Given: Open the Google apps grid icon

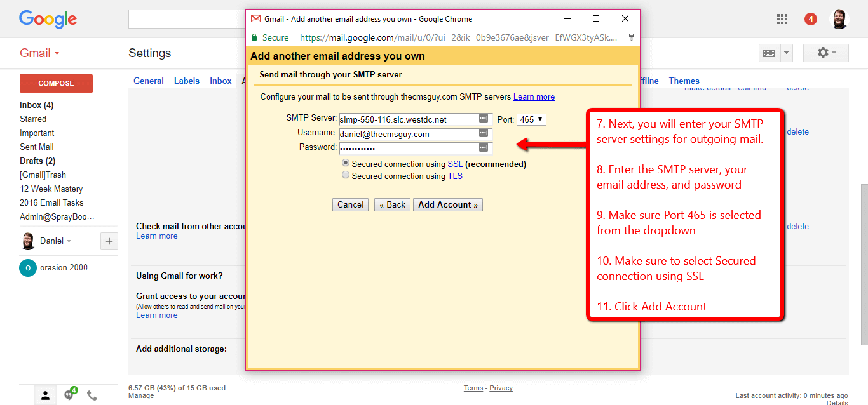Looking at the screenshot, I should 782,19.
